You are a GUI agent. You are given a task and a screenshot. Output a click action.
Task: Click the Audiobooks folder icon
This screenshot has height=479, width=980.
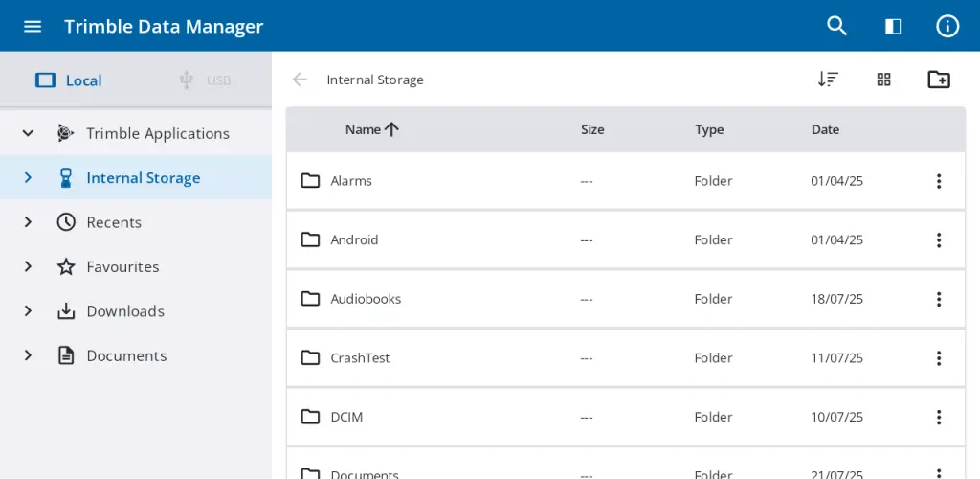pyautogui.click(x=311, y=299)
